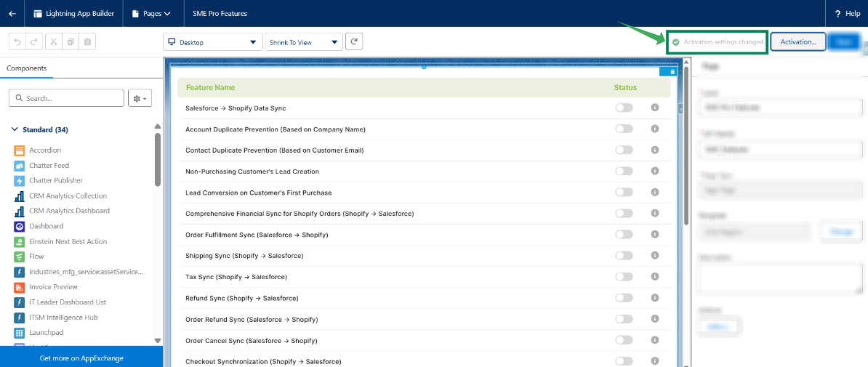Open info icon for Salesforce → Shopify Data Sync
The image size is (868, 367).
[x=655, y=108]
